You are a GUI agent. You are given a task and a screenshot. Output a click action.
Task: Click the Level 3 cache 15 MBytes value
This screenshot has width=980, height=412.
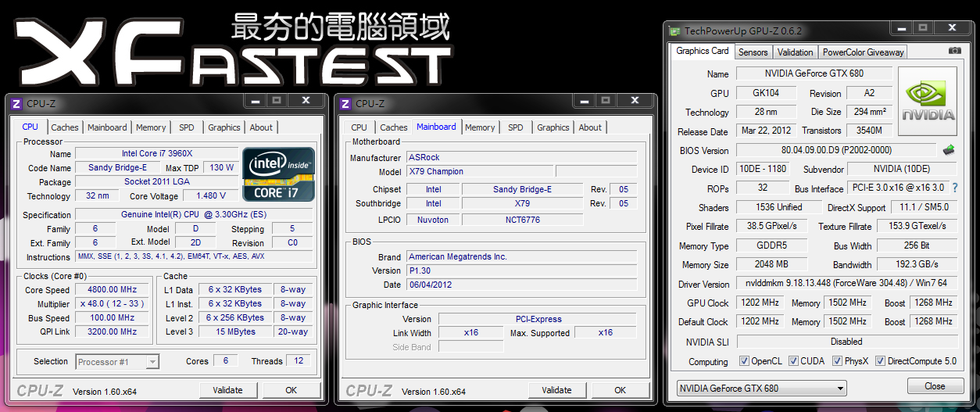point(234,331)
